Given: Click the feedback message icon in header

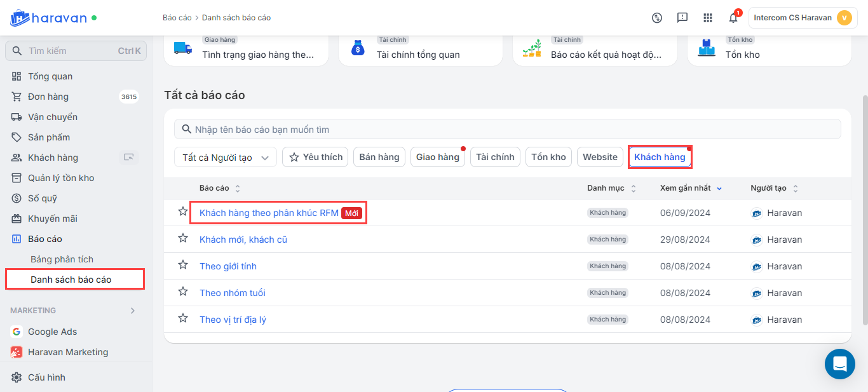Looking at the screenshot, I should (682, 18).
